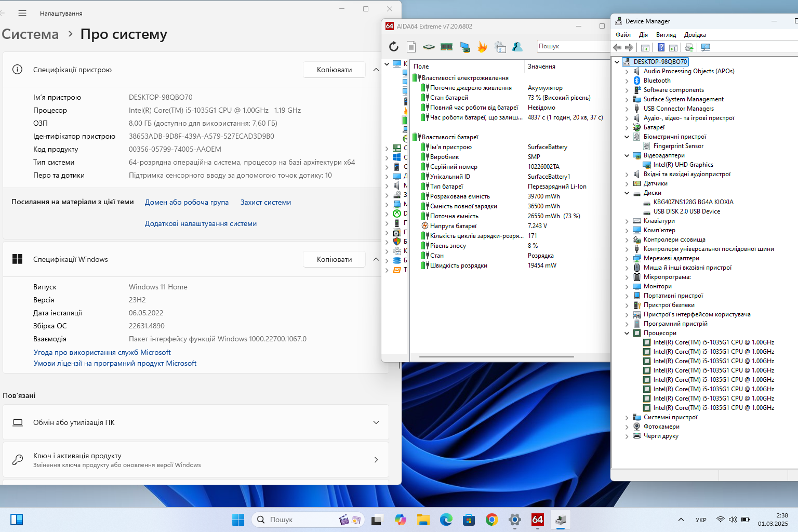The width and height of the screenshot is (798, 532).
Task: Expand the Bluetooth node in Device Manager
Action: [627, 81]
